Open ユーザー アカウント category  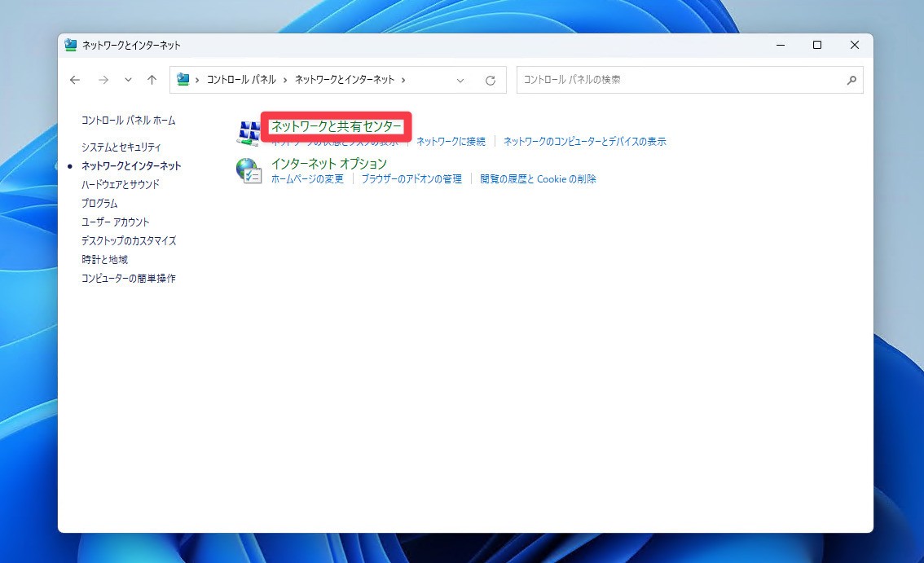click(115, 222)
